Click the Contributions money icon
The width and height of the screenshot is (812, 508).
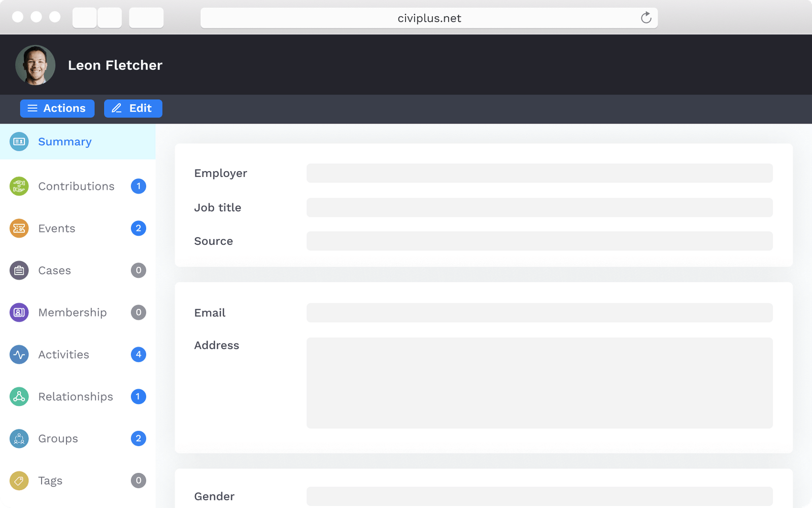[x=19, y=186]
